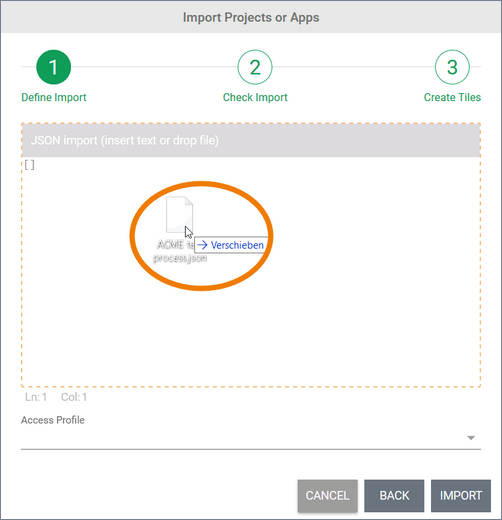Viewport: 502px width, 520px height.
Task: Open the Access Profile dropdown arrow
Action: click(x=471, y=438)
